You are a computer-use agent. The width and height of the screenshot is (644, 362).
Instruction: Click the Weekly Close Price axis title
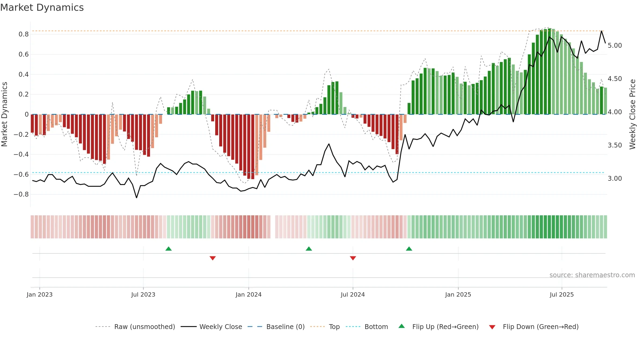[x=632, y=114]
